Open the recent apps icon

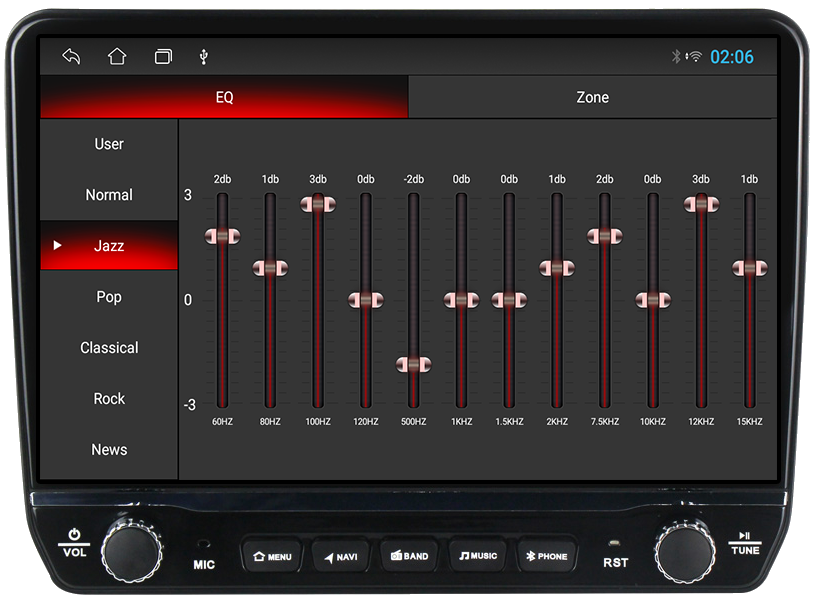[x=163, y=57]
